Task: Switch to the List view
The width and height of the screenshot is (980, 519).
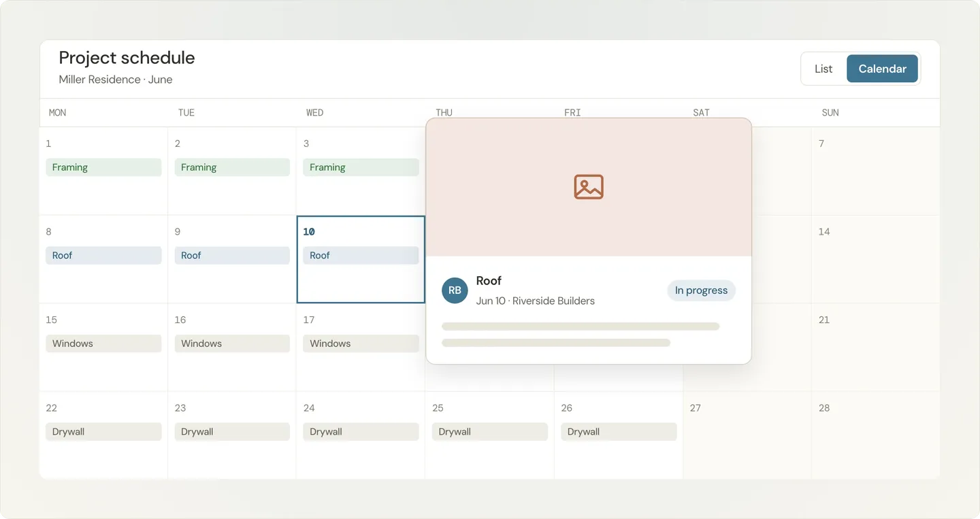Action: tap(823, 69)
